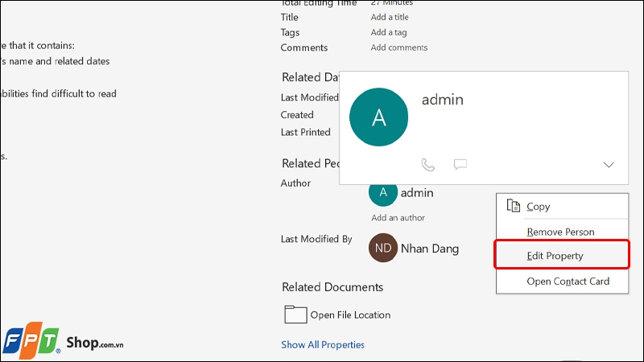
Task: Click the small admin author avatar
Action: [x=383, y=194]
